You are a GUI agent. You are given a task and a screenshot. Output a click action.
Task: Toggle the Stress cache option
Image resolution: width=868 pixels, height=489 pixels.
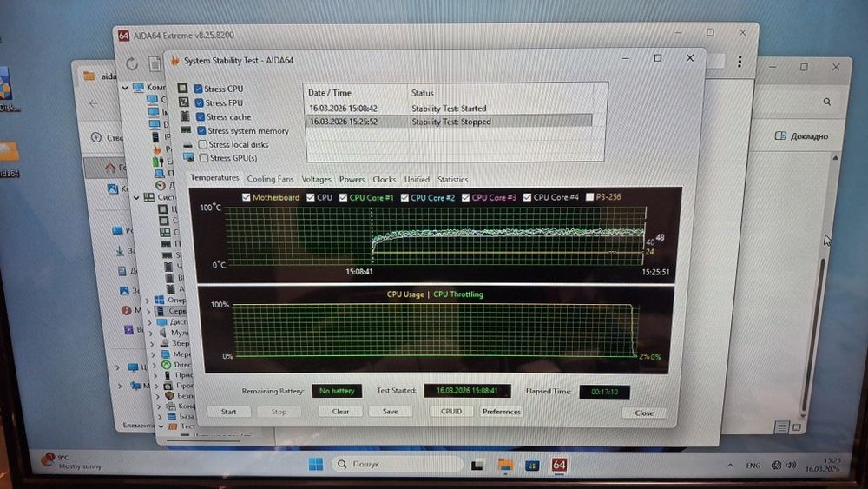tap(201, 117)
